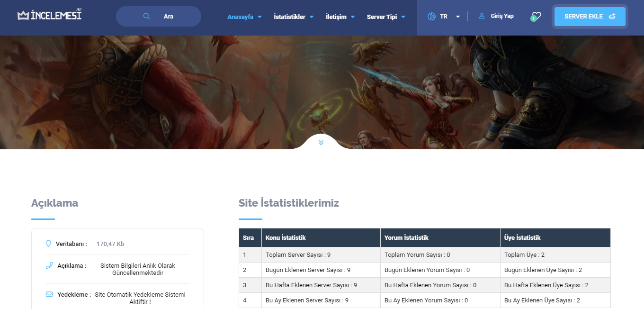This screenshot has width=644, height=309.
Task: Click the İncelemesi crown logo
Action: [49, 15]
